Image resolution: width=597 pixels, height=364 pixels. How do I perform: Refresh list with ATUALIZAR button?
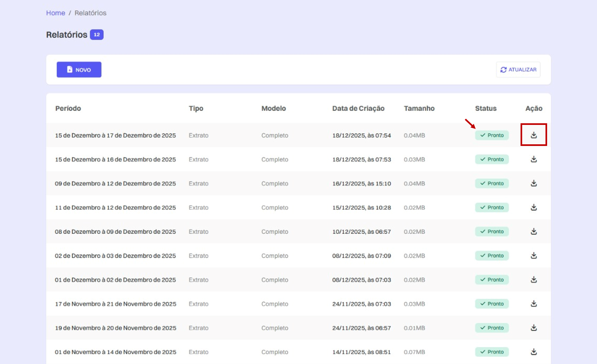[x=518, y=70]
